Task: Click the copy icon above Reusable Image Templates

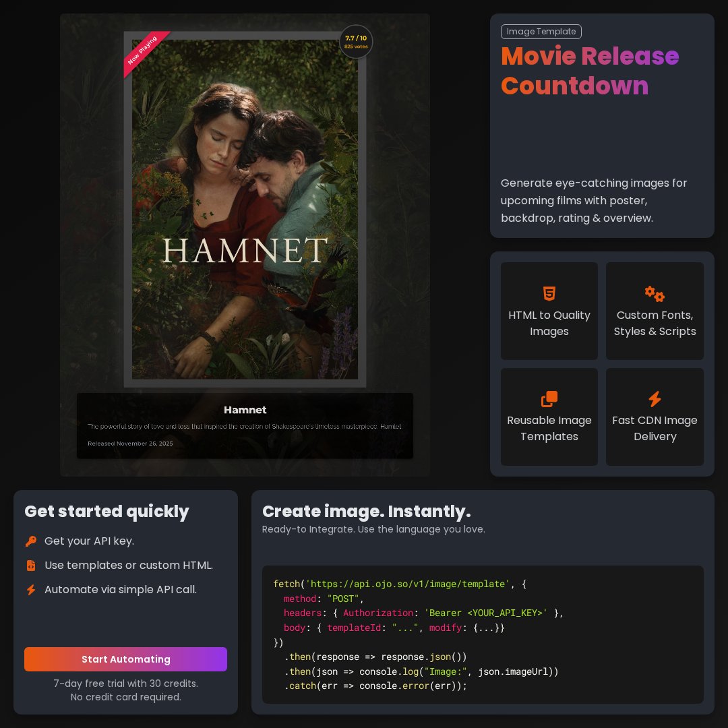Action: tap(549, 399)
